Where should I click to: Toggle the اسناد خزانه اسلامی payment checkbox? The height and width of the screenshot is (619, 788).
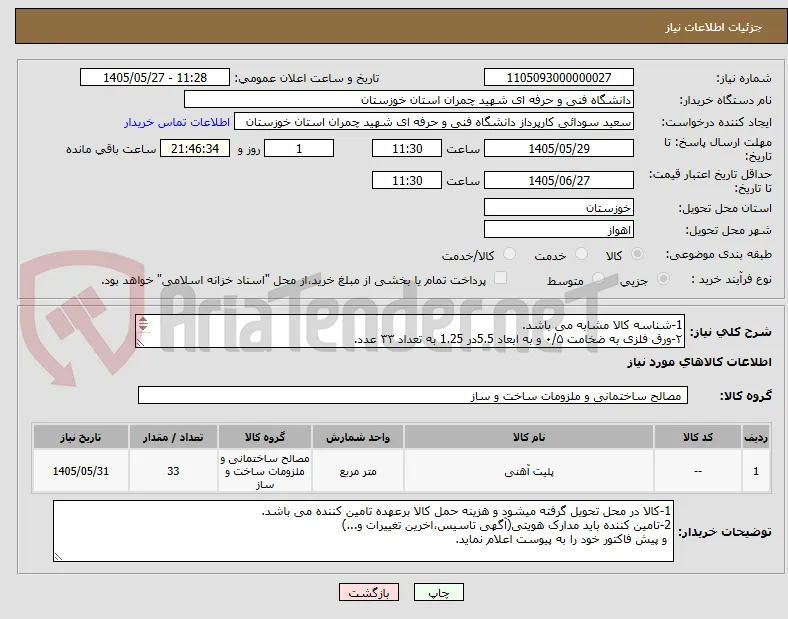tap(500, 278)
